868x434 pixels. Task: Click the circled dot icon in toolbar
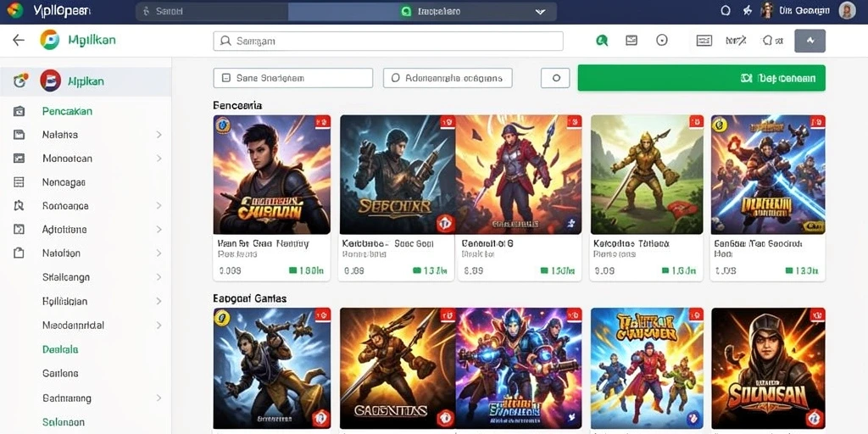click(661, 40)
